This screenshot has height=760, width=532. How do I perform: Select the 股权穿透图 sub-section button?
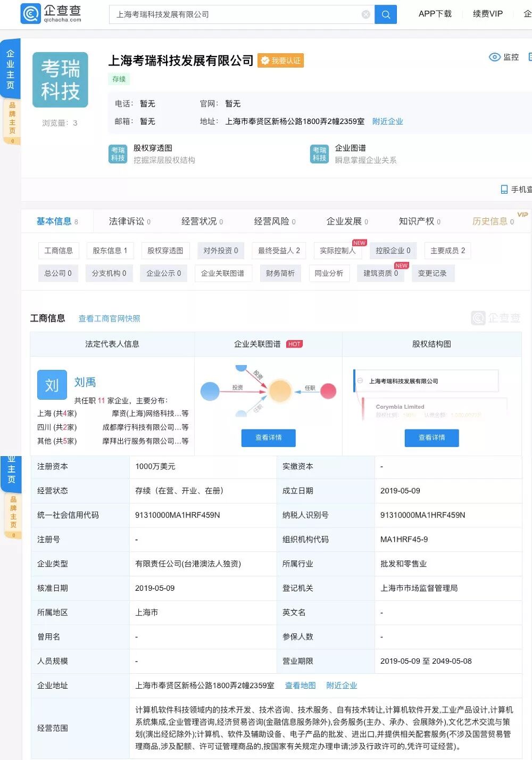pyautogui.click(x=165, y=251)
